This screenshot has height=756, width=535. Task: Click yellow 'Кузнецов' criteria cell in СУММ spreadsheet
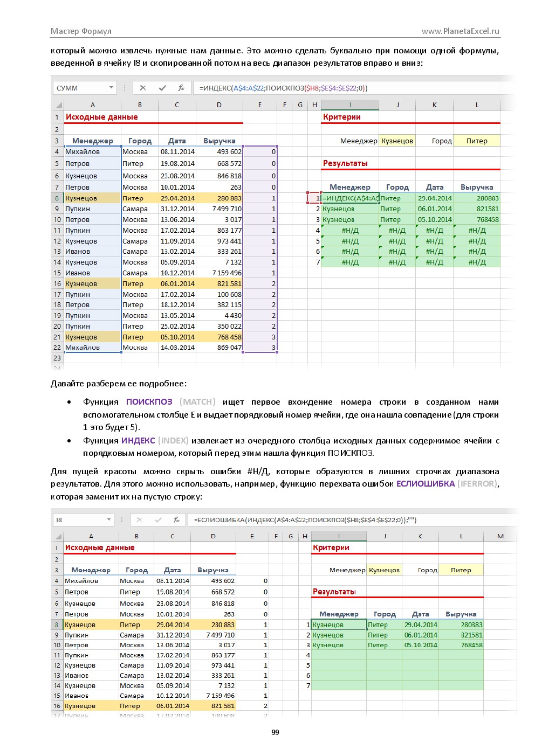(397, 141)
